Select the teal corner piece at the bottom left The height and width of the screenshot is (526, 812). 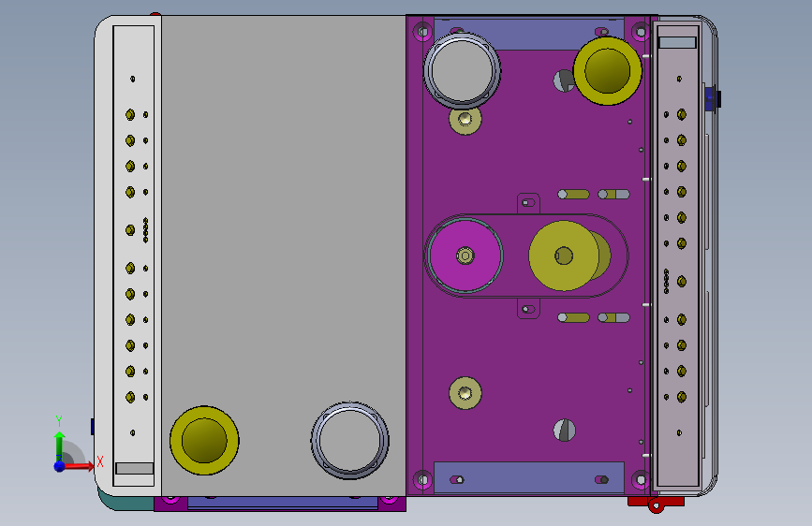(125, 501)
